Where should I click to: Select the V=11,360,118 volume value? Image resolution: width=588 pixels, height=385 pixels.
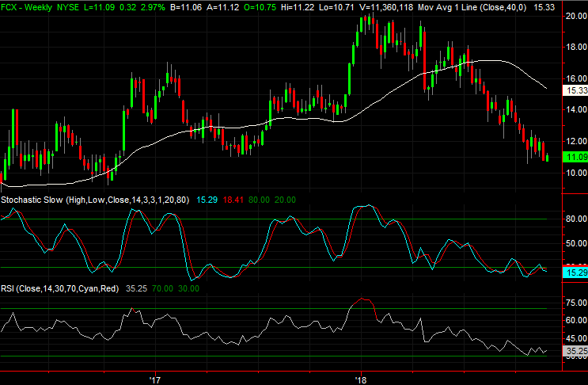point(385,7)
